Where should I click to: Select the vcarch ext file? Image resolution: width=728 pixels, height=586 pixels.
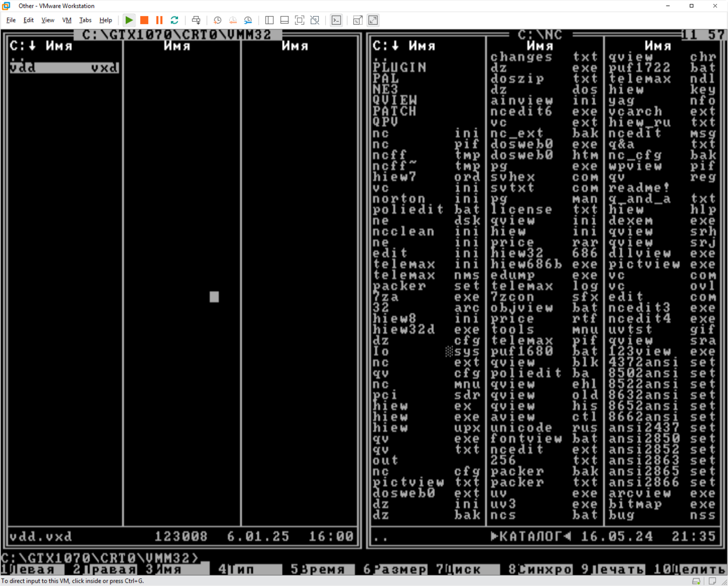(662, 111)
